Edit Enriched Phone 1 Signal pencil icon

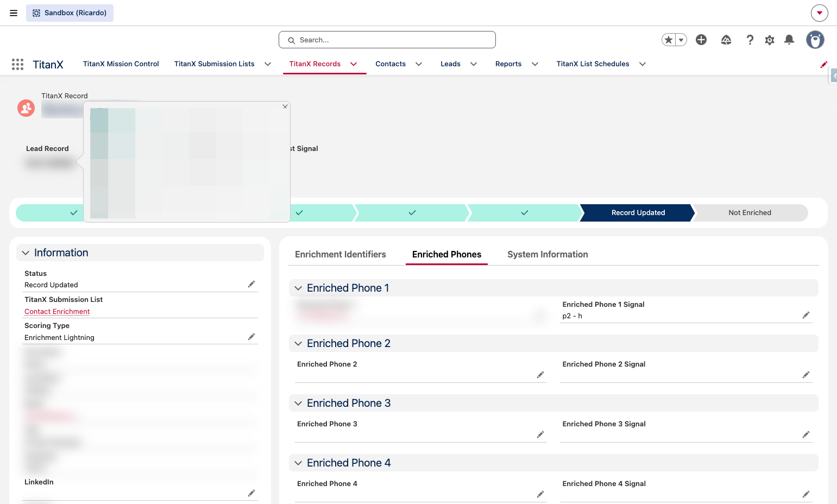pos(806,315)
